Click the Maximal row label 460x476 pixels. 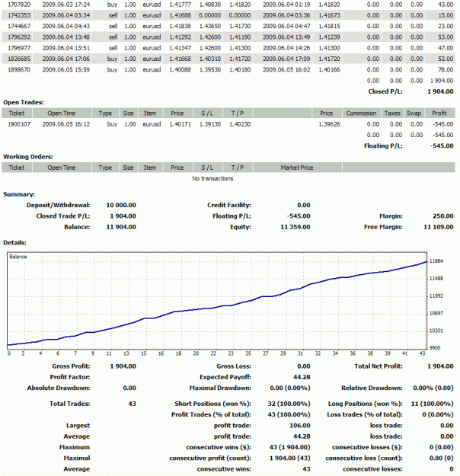coord(76,458)
